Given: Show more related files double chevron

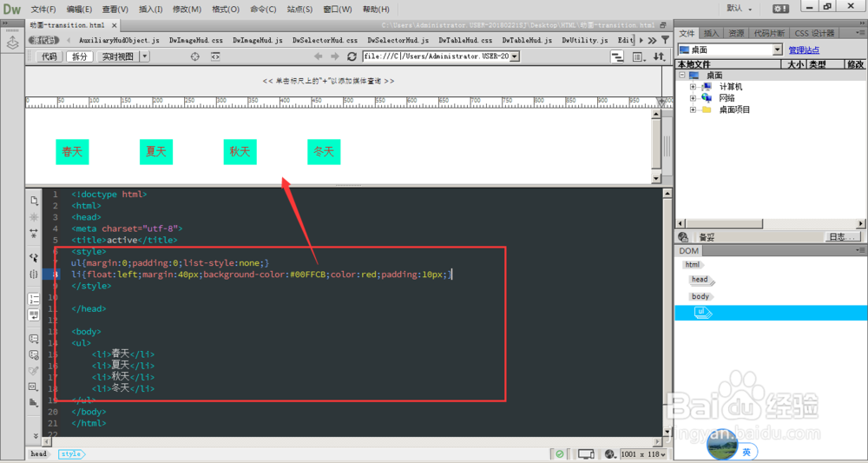Looking at the screenshot, I should point(652,41).
